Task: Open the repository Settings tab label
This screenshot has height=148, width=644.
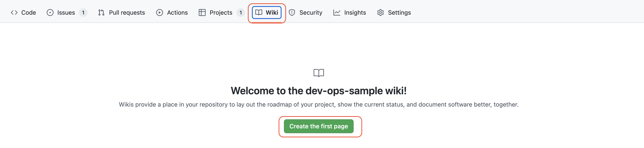Action: (399, 13)
